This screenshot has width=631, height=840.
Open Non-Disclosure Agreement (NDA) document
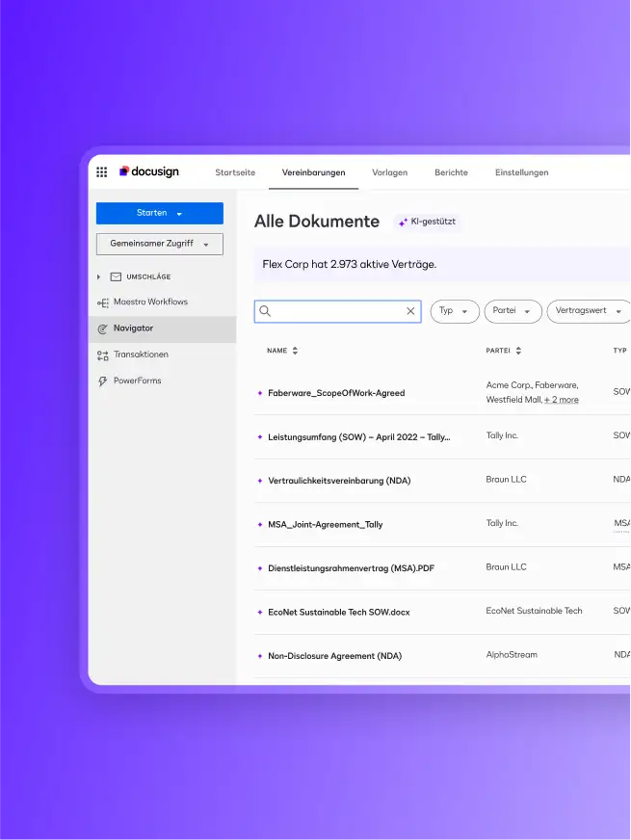pyautogui.click(x=335, y=656)
